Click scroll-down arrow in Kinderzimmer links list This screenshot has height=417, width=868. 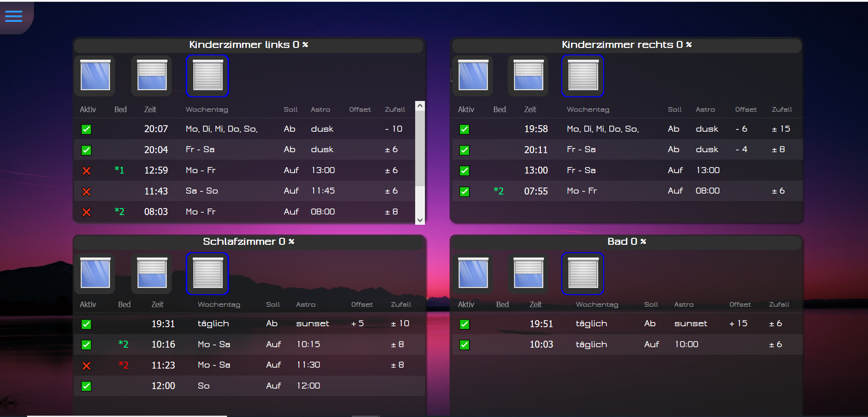click(x=420, y=220)
